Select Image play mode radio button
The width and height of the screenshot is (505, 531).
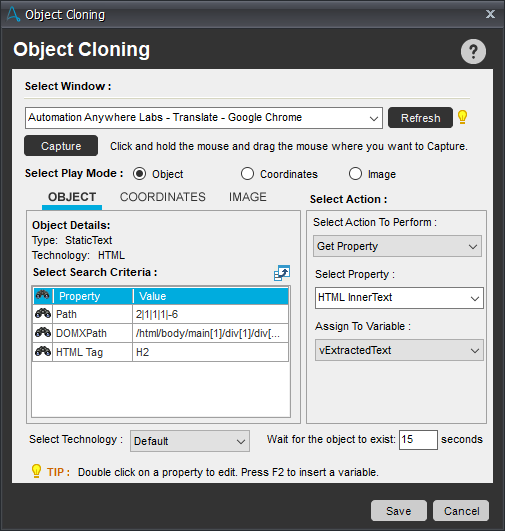(x=355, y=174)
